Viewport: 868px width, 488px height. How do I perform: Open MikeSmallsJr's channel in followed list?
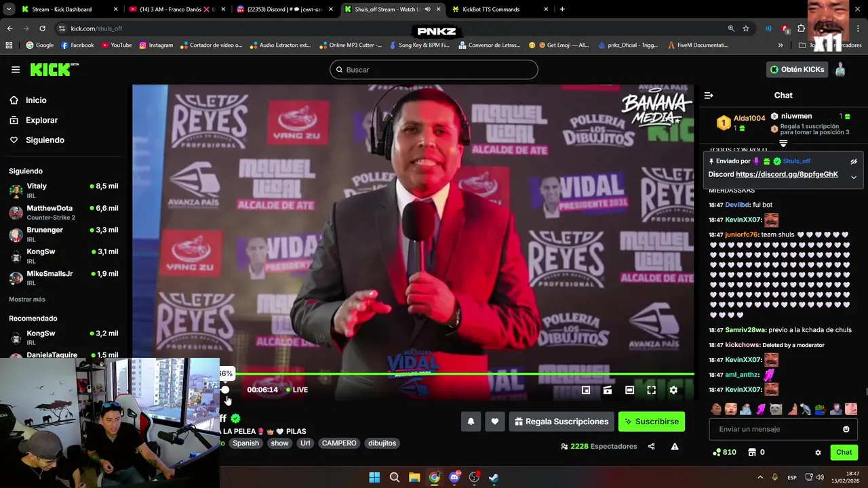coord(64,278)
